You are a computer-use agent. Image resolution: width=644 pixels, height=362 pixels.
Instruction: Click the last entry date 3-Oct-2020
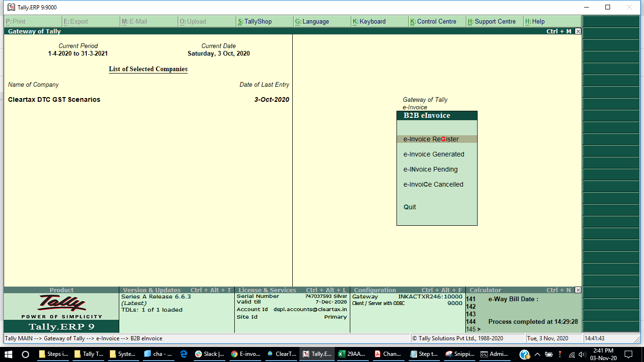tap(272, 99)
